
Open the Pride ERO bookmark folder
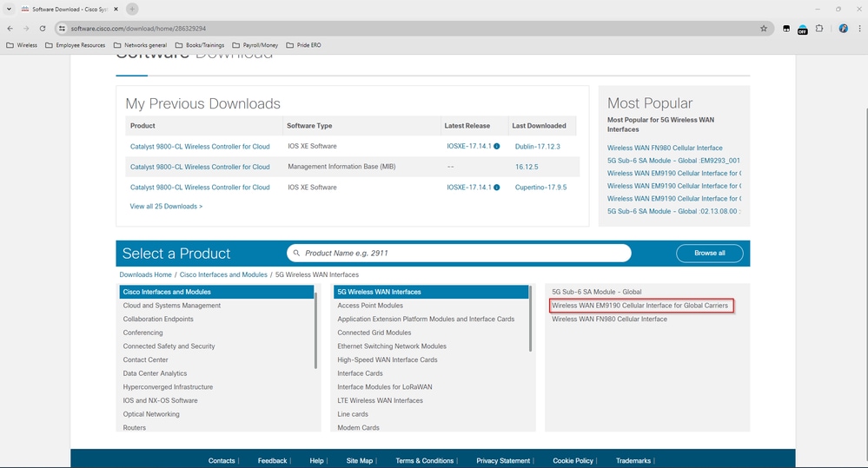click(304, 45)
